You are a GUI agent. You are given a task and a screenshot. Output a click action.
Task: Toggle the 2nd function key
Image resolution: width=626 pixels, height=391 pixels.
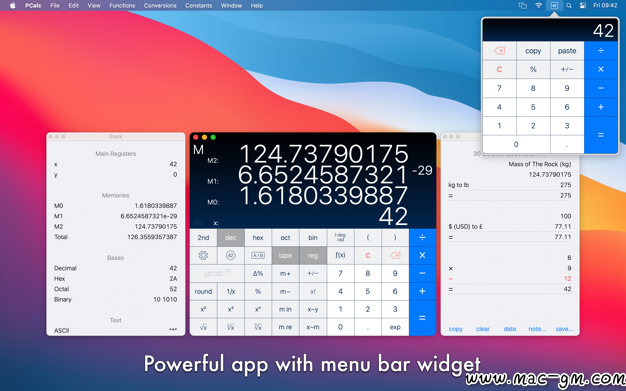click(x=203, y=238)
